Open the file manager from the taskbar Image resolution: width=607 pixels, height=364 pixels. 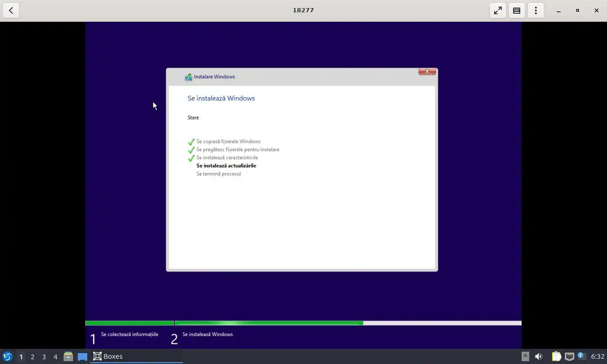68,356
